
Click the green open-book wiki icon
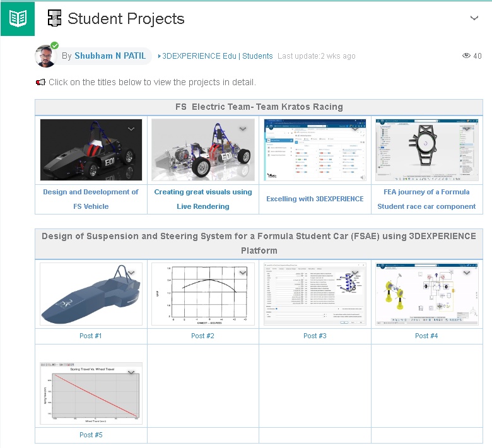tap(18, 18)
